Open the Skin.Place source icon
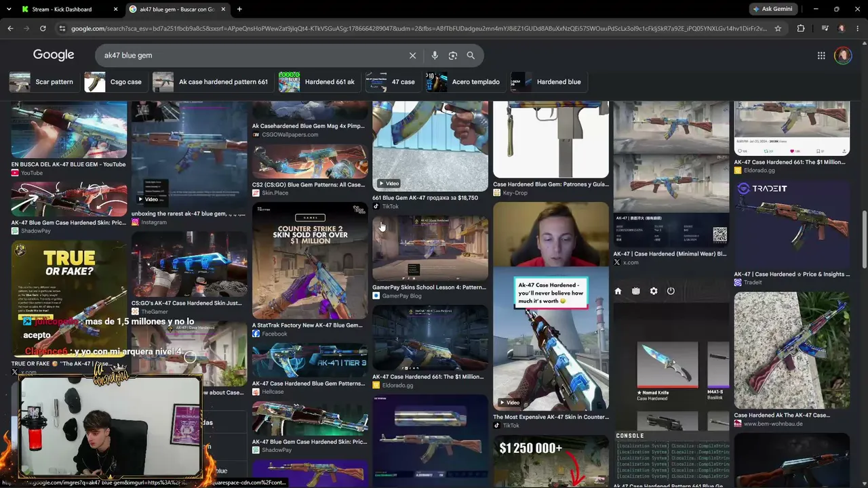868x488 pixels. coord(256,193)
